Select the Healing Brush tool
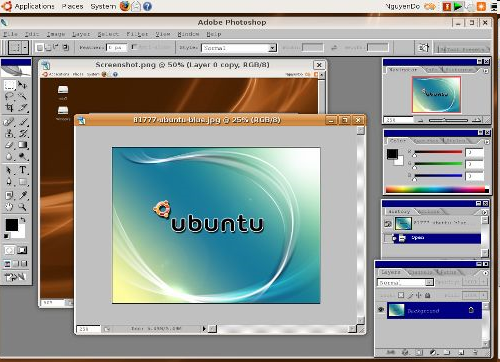500x362 pixels. pyautogui.click(x=9, y=122)
